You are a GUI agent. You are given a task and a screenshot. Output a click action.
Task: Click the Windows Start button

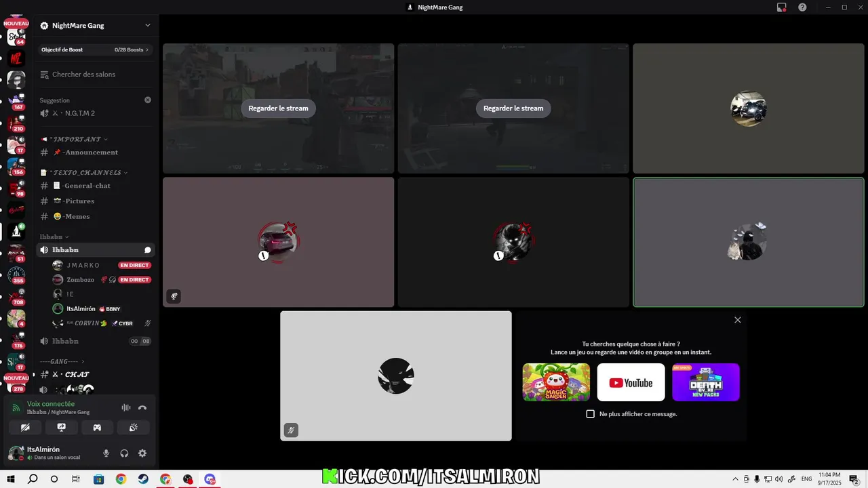(11, 479)
